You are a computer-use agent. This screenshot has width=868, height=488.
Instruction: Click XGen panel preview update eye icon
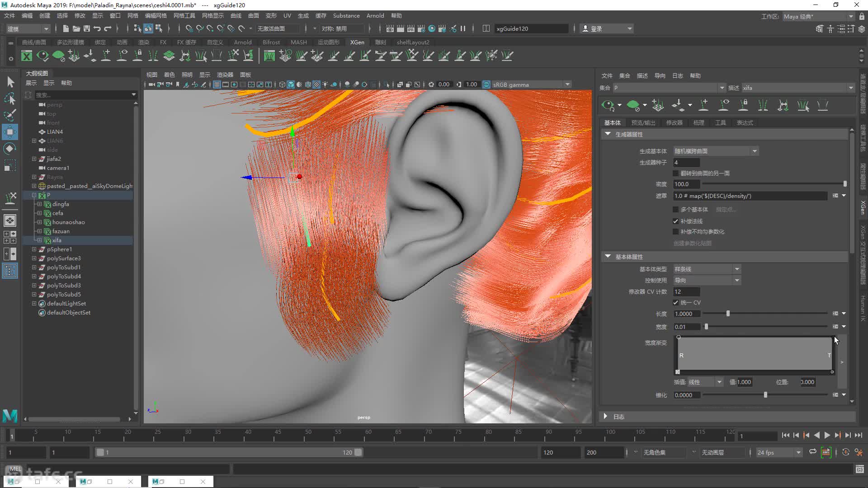point(608,106)
